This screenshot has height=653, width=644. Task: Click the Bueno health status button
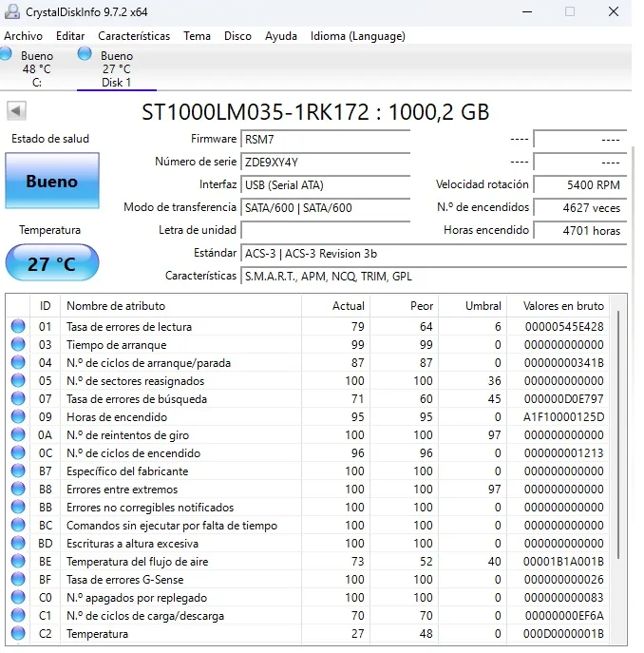point(52,181)
